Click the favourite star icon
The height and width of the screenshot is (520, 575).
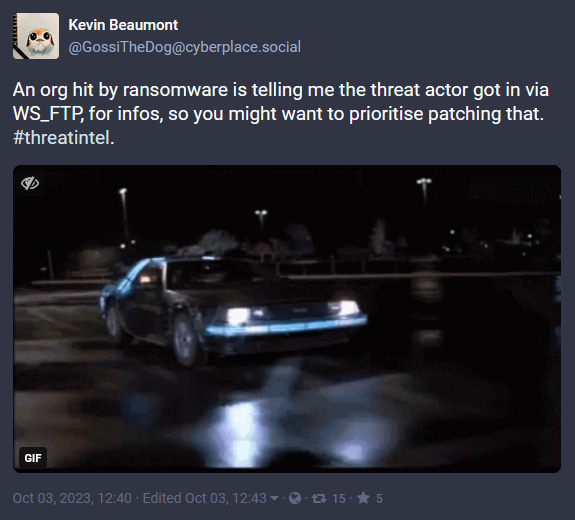(x=363, y=498)
